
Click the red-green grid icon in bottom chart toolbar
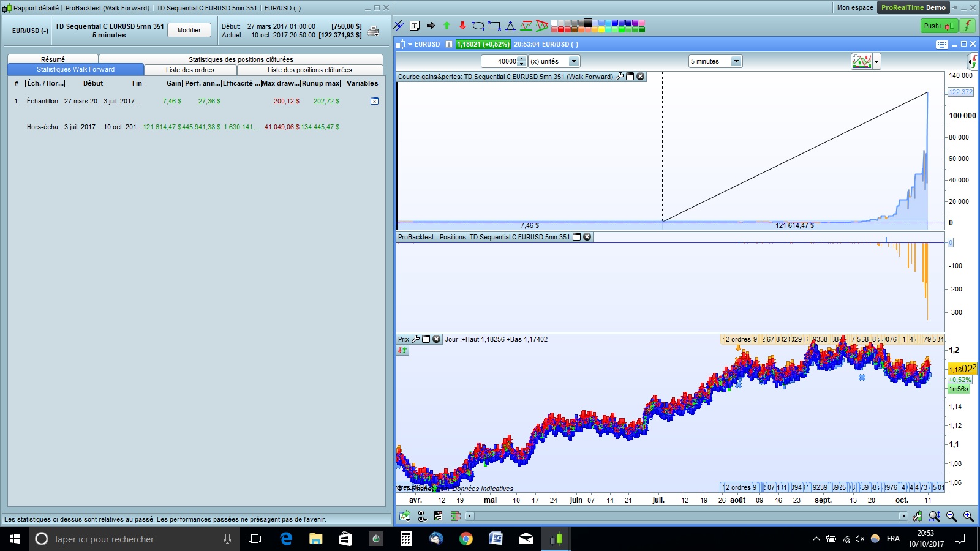pos(455,516)
